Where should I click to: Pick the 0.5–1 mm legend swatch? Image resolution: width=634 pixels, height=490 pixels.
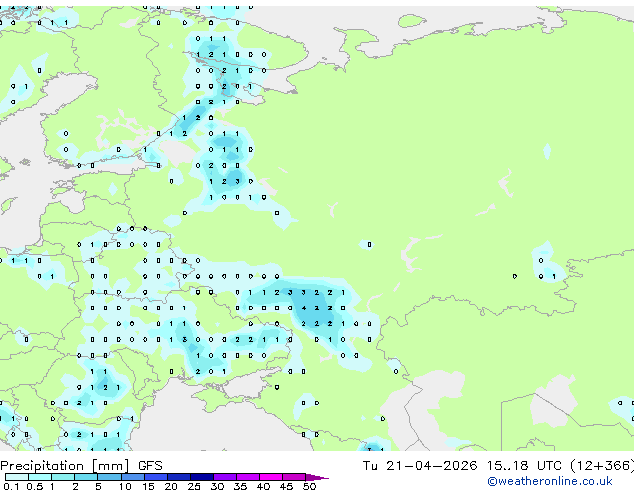40,477
